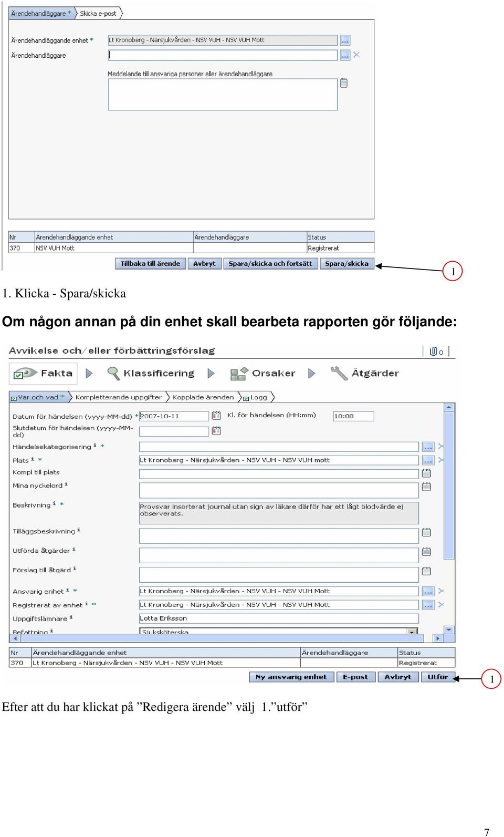Browse Plats options
504x837 pixels.
(428, 460)
